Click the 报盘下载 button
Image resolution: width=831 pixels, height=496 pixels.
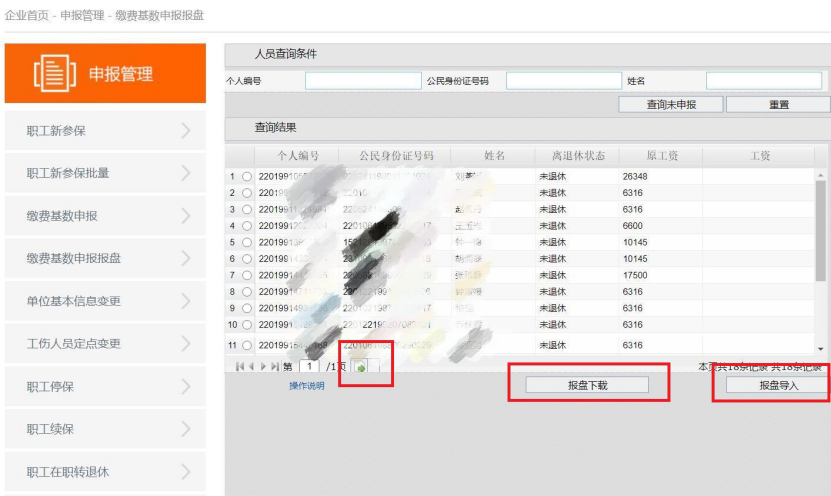pyautogui.click(x=587, y=385)
